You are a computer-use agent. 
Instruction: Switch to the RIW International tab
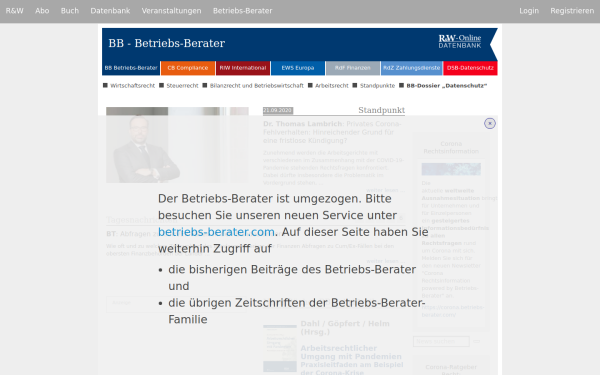tap(243, 68)
